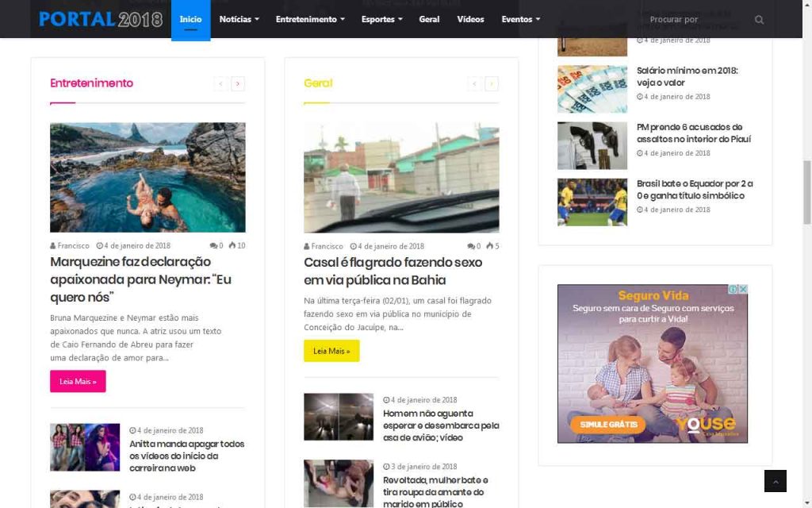This screenshot has height=508, width=812.
Task: Click yellow 'Leia Mais' button
Action: pyautogui.click(x=331, y=351)
